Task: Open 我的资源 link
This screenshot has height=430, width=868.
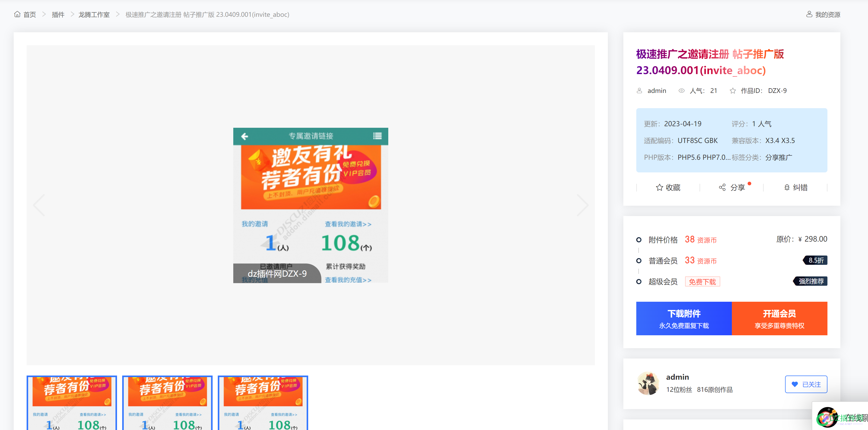Action: click(x=827, y=14)
